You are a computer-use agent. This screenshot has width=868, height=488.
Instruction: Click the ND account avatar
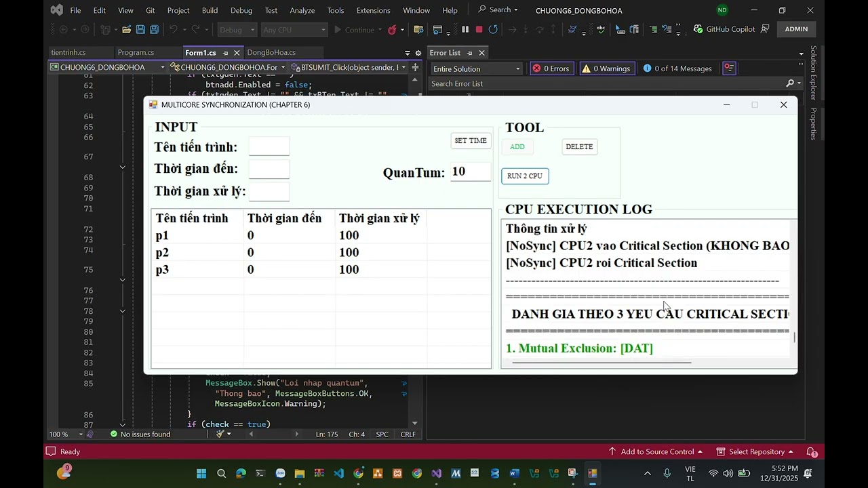[x=722, y=10]
